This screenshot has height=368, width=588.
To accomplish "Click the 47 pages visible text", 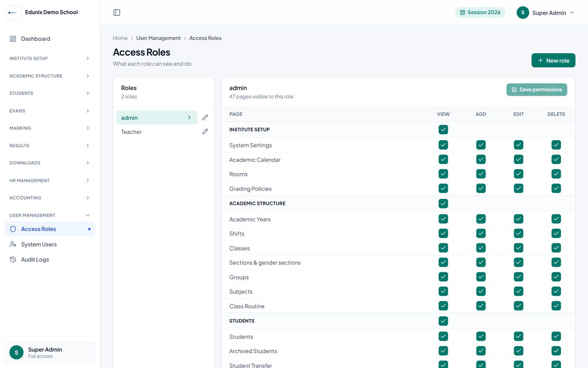I will point(261,97).
